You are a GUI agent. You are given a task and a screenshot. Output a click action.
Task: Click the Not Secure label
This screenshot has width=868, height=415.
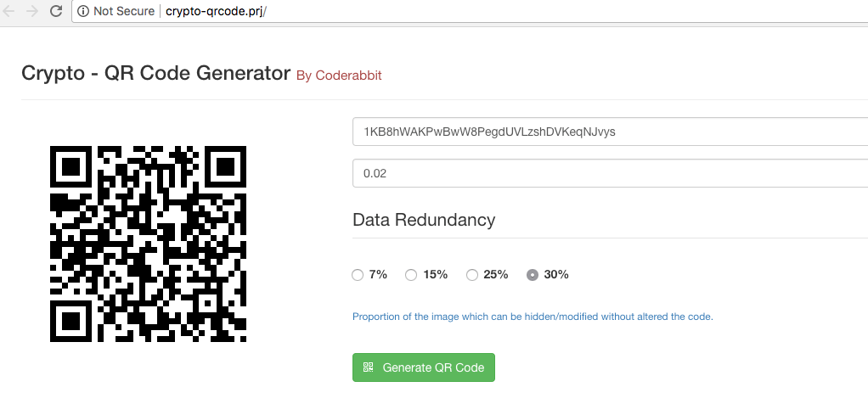[124, 12]
